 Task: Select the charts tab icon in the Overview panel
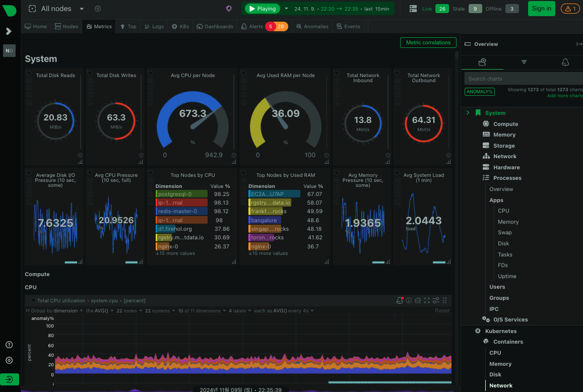482,62
